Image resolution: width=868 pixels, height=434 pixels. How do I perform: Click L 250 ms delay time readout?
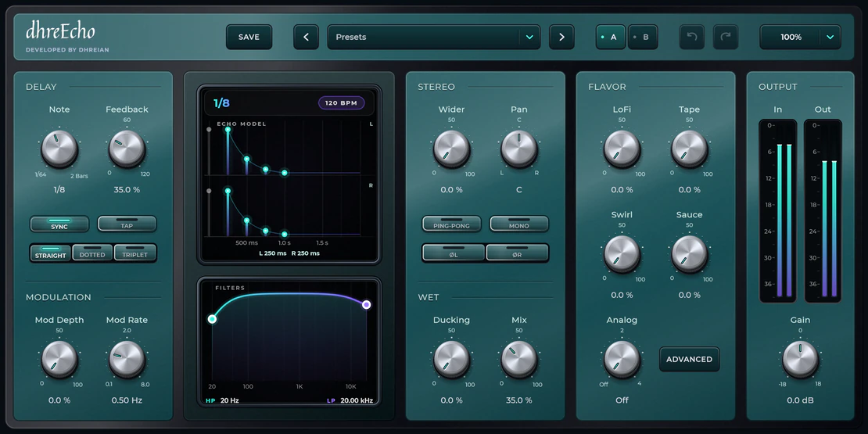pos(273,253)
